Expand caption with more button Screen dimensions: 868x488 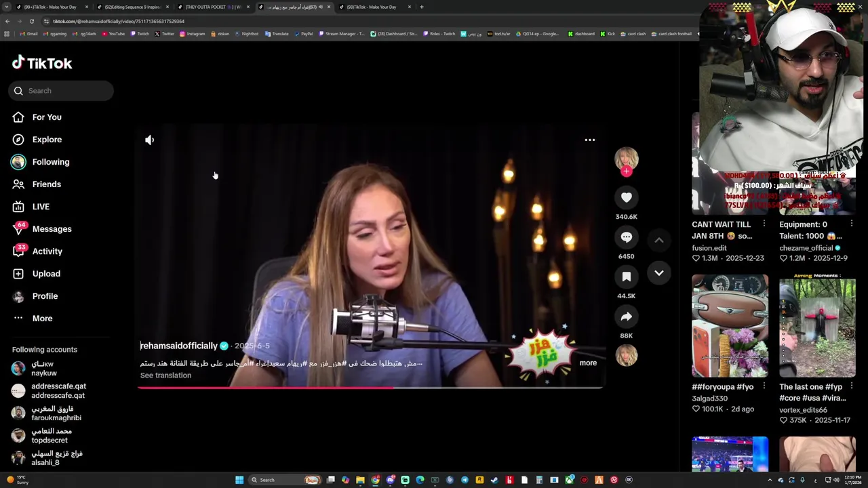pyautogui.click(x=588, y=363)
